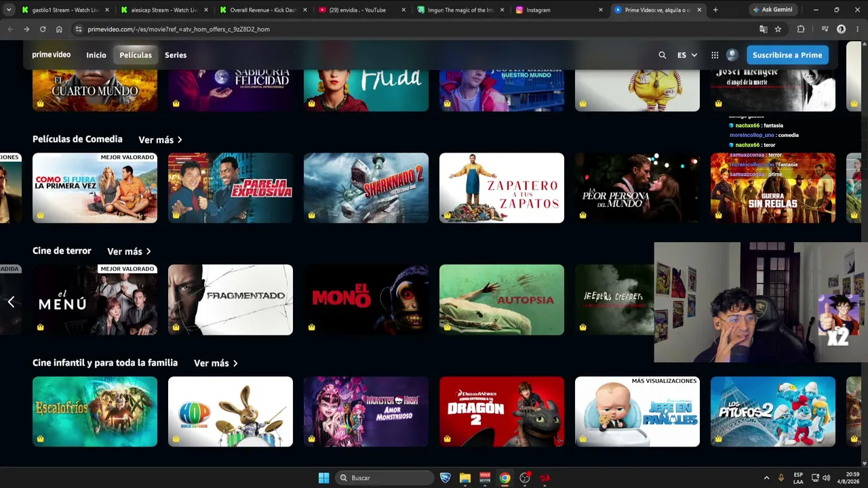Expand Ver más for Cine de terror
The height and width of the screenshot is (488, 868).
129,251
